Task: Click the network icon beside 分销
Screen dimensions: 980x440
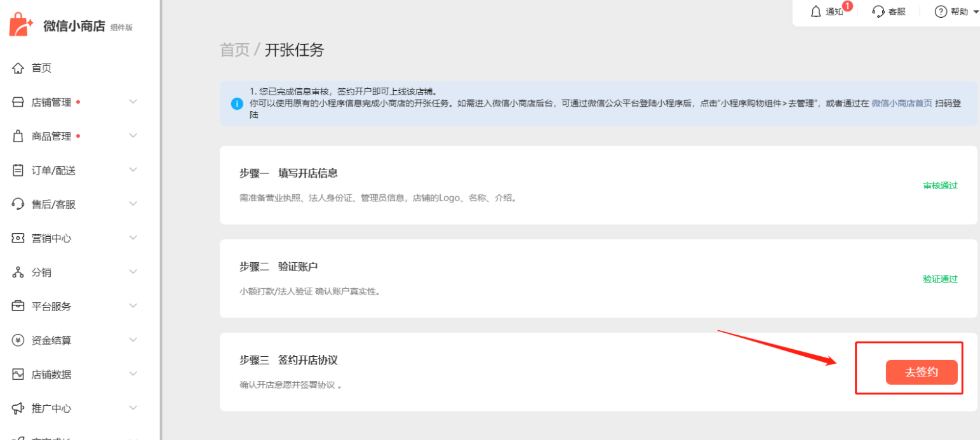Action: (18, 272)
